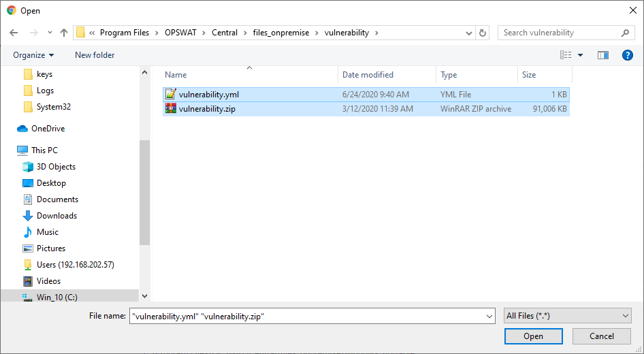
Task: Navigate to files_onpremise in breadcrumb
Action: click(x=281, y=33)
